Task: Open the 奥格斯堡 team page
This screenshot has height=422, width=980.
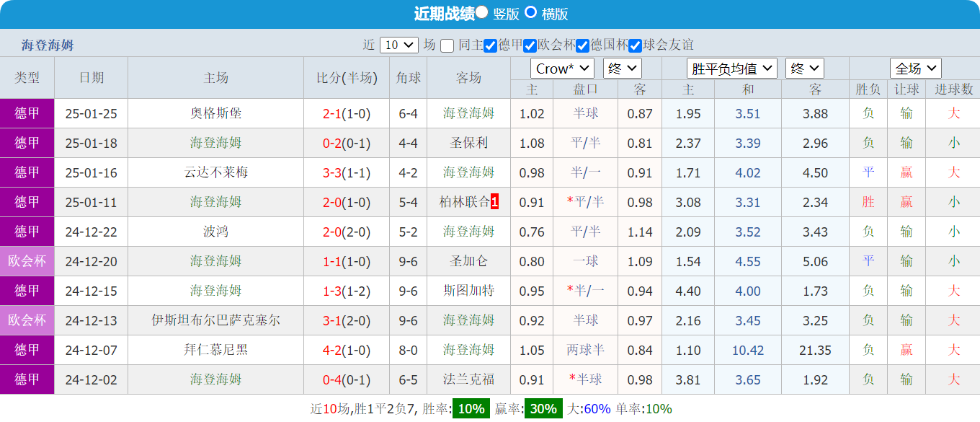Action: [218, 113]
